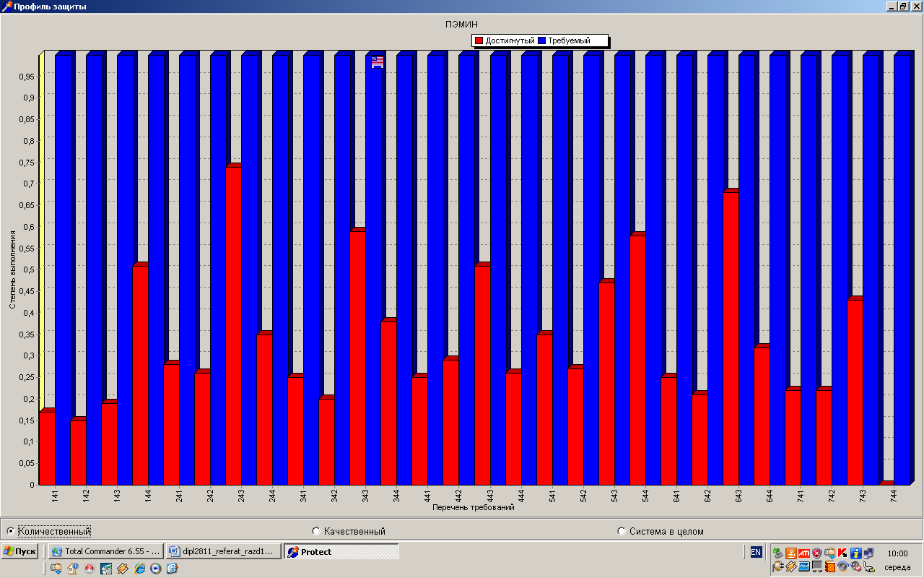Click the network connection tray icon
The width and height of the screenshot is (924, 578).
click(868, 553)
